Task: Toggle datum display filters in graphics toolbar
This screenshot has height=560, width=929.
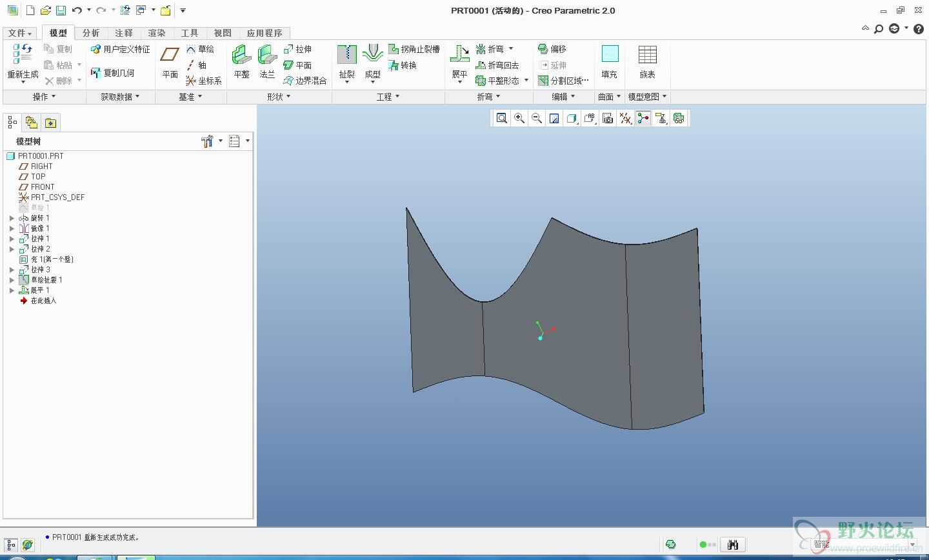Action: (625, 118)
